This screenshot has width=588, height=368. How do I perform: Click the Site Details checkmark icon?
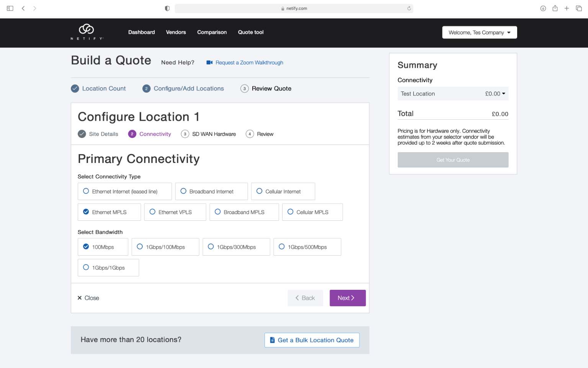[82, 134]
